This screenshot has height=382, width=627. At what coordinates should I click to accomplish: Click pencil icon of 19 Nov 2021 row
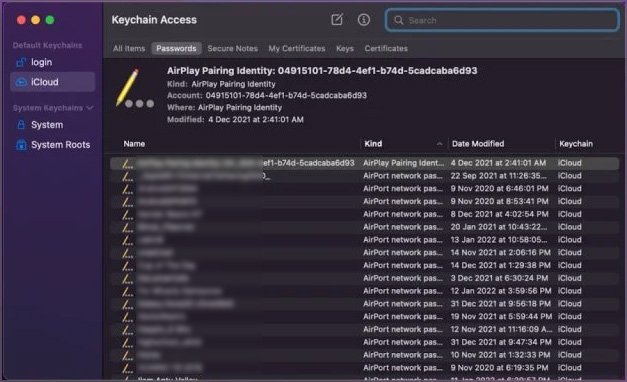click(127, 317)
